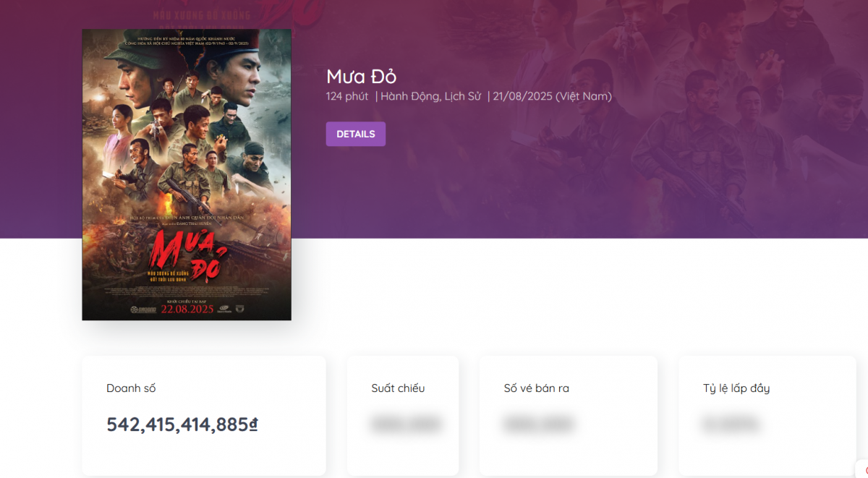Click the Doanh số card label
868x478 pixels.
(131, 388)
